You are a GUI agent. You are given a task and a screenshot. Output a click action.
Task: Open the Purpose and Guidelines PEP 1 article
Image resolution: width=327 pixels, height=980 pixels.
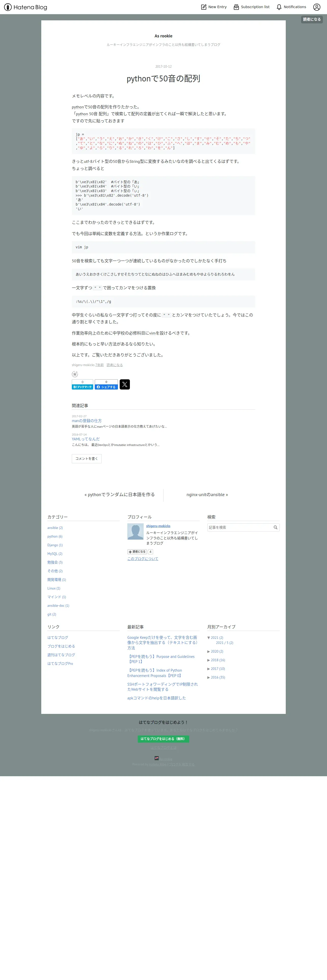161,659
